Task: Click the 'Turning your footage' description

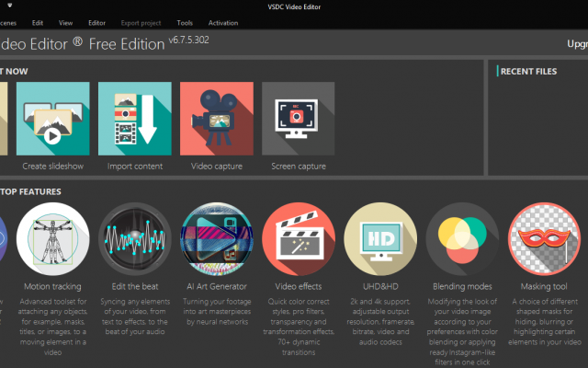Action: (217, 311)
